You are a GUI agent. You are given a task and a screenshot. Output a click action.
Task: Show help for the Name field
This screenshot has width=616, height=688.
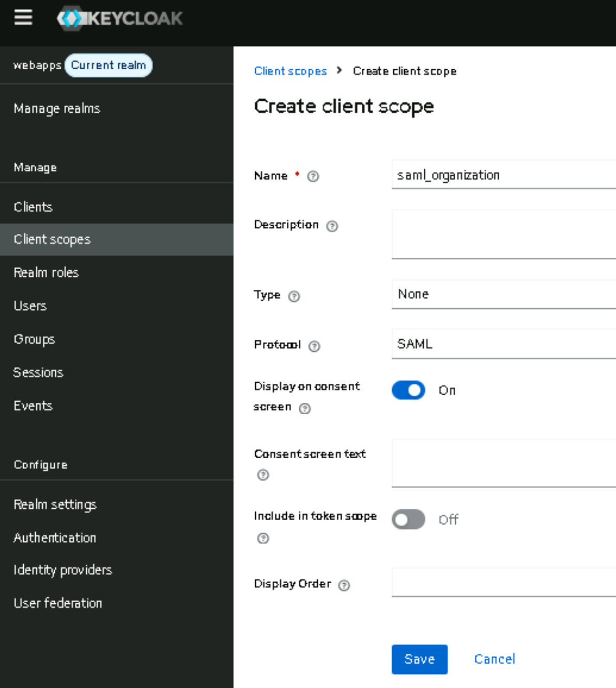point(313,177)
